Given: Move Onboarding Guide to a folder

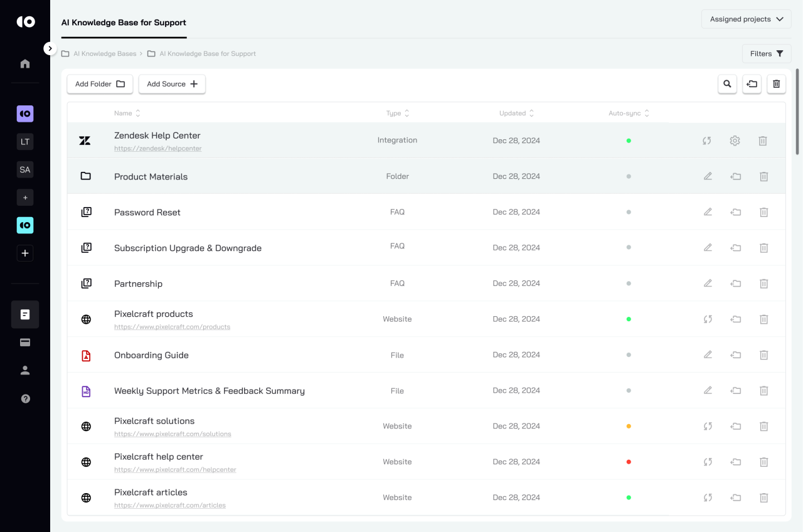Looking at the screenshot, I should tap(736, 355).
